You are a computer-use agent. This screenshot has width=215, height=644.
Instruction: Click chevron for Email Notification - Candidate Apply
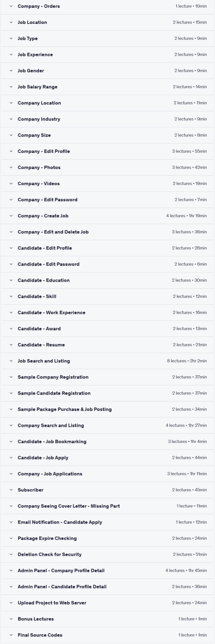click(x=11, y=522)
